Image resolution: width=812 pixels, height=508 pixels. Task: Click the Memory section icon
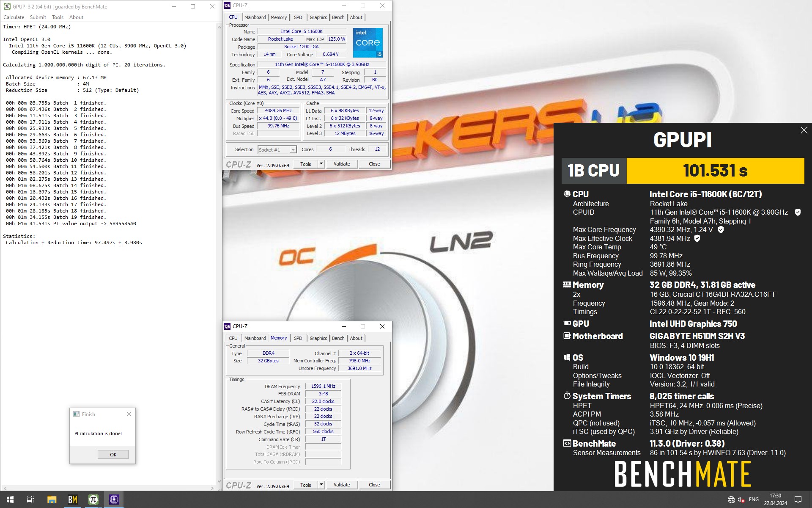[x=567, y=284]
